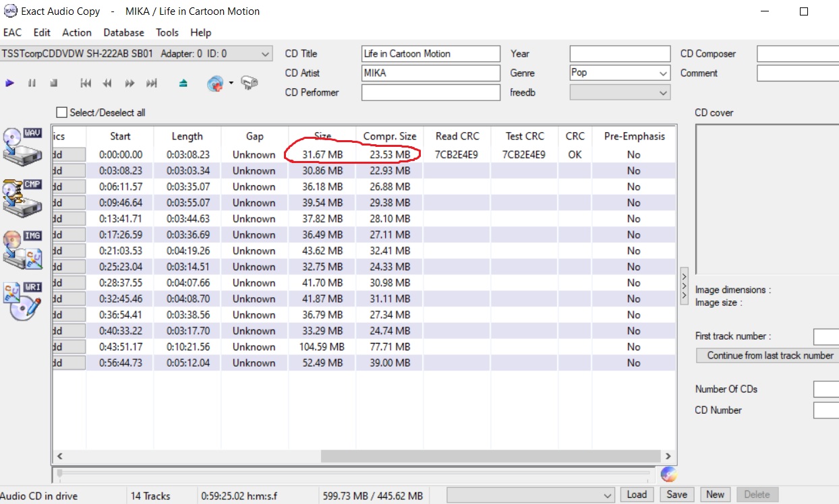Skip to previous track

pyautogui.click(x=86, y=83)
